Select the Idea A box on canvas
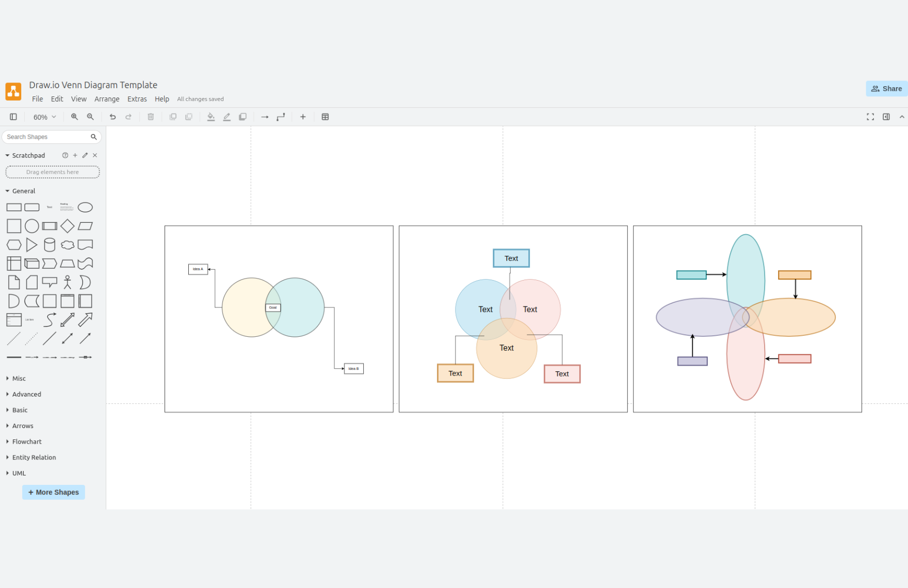The width and height of the screenshot is (908, 588). 198,269
